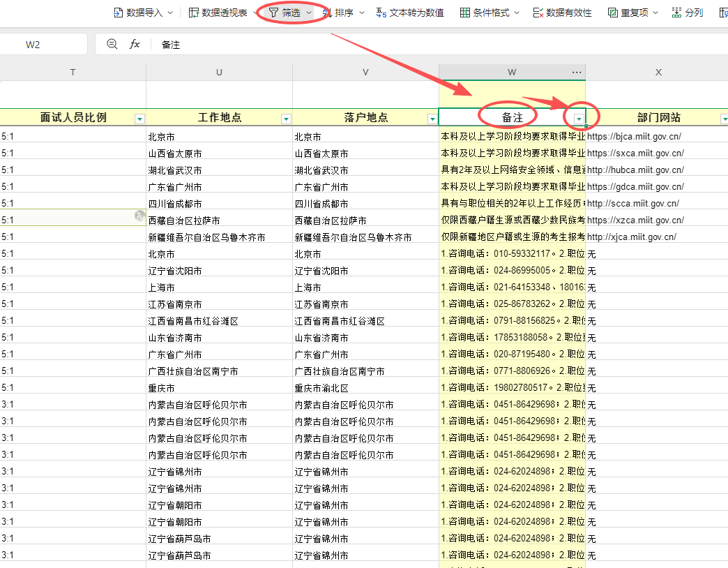Click the zoom magnifier icon in formula bar

click(x=112, y=44)
